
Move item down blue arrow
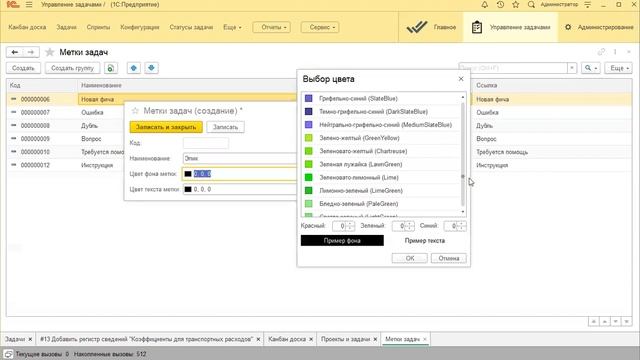pos(151,68)
